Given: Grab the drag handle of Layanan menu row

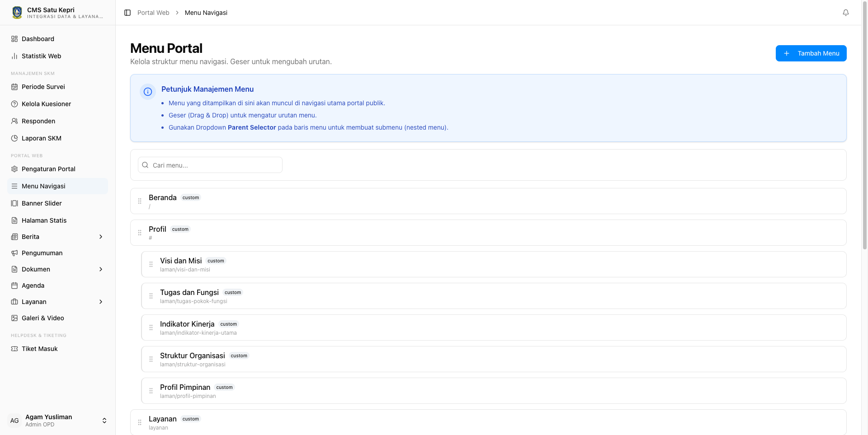Looking at the screenshot, I should 140,422.
